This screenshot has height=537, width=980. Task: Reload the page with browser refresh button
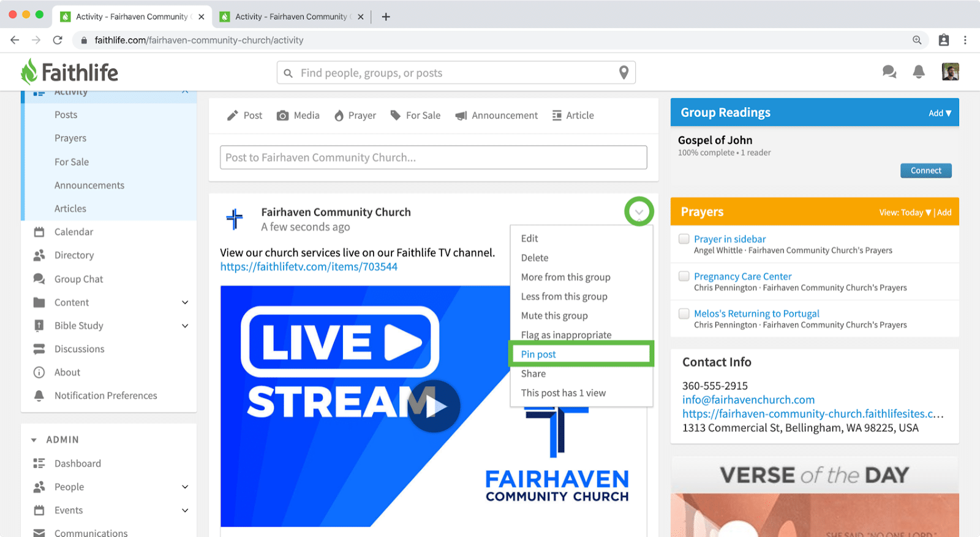58,40
